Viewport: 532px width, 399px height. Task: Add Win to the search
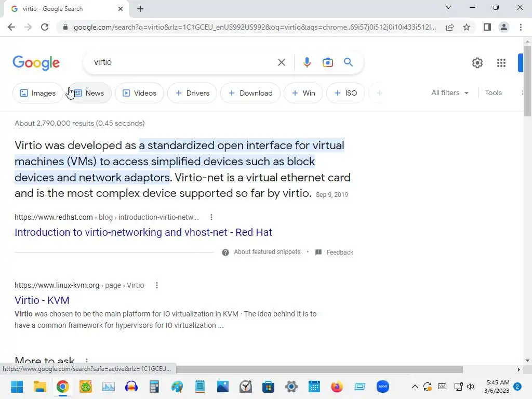[x=303, y=93]
